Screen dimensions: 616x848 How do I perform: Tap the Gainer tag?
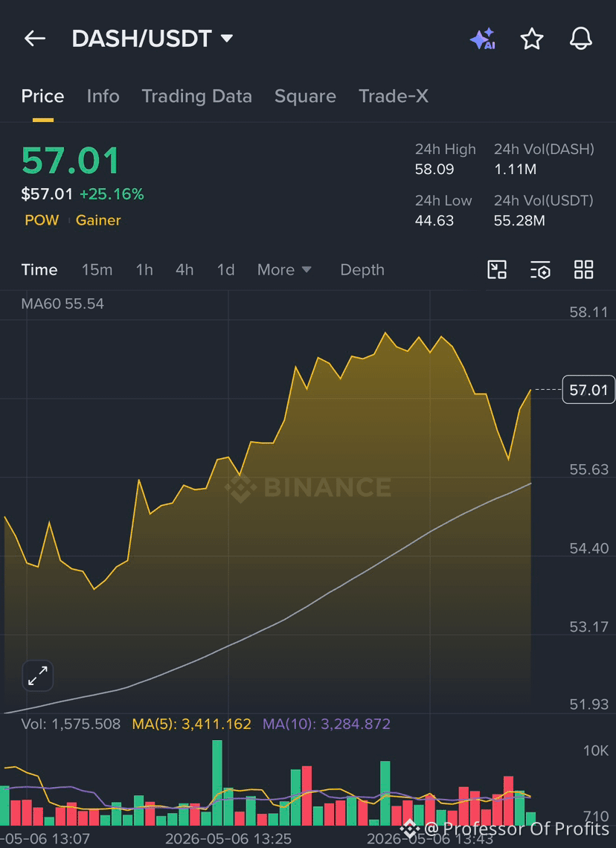coord(98,220)
